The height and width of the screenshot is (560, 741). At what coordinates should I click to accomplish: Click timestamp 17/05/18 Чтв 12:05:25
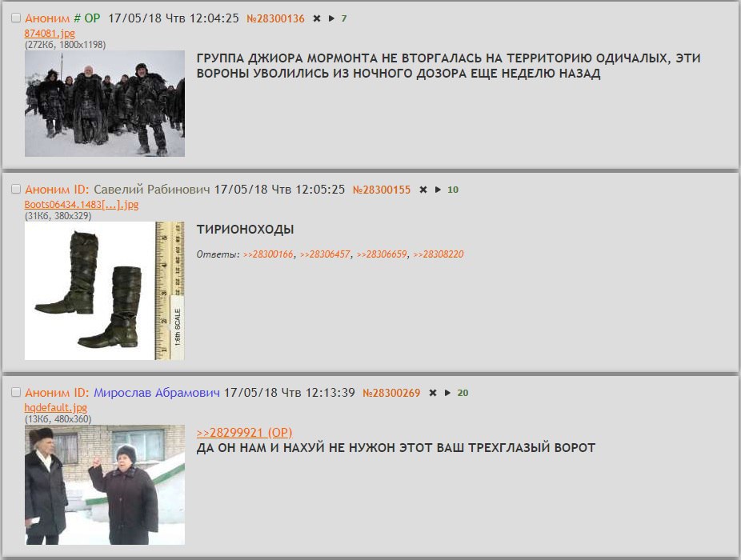click(279, 190)
